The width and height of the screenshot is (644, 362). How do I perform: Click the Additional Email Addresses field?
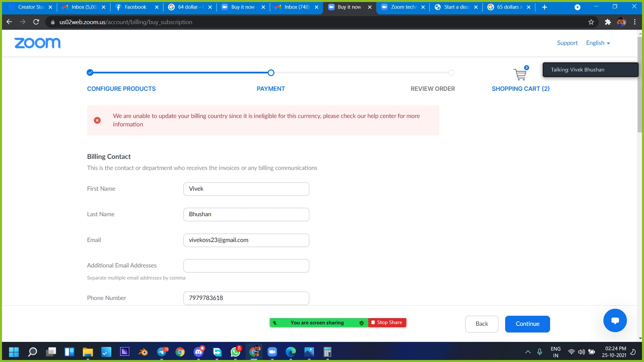246,266
